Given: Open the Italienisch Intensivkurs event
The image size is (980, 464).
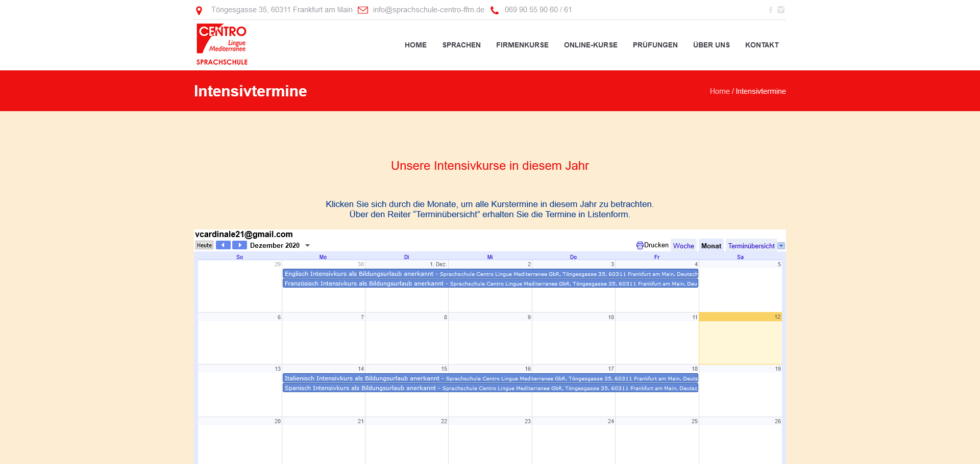Looking at the screenshot, I should pyautogui.click(x=490, y=378).
